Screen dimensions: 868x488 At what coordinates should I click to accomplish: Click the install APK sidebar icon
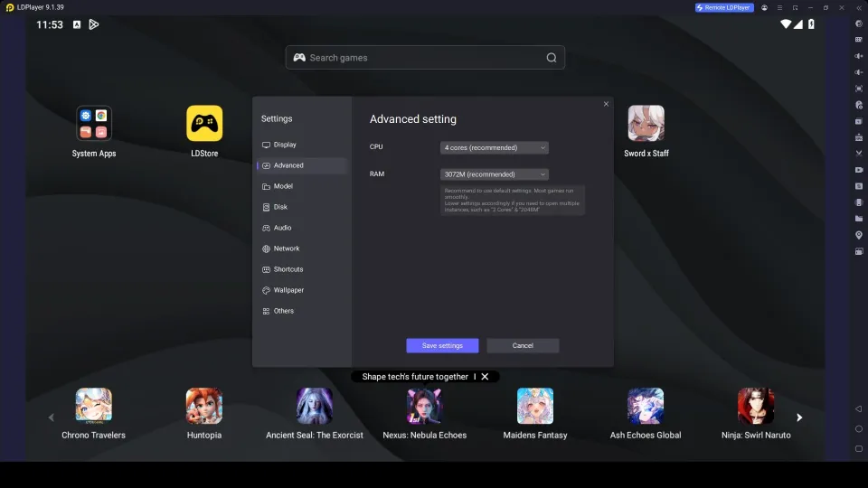click(x=859, y=137)
